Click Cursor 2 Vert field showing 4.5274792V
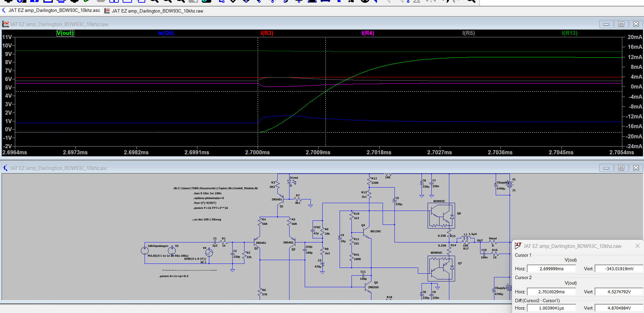644x313 pixels. coord(619,292)
